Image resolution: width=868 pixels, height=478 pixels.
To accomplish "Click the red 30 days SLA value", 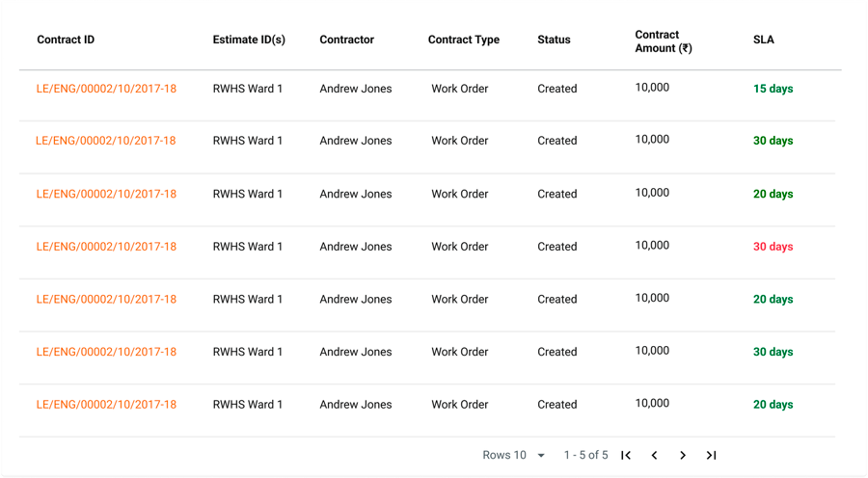I will point(773,247).
